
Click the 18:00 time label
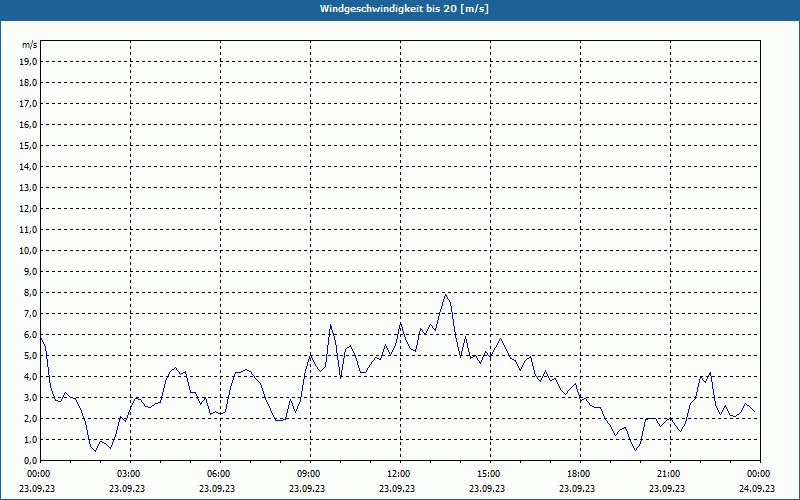point(581,474)
